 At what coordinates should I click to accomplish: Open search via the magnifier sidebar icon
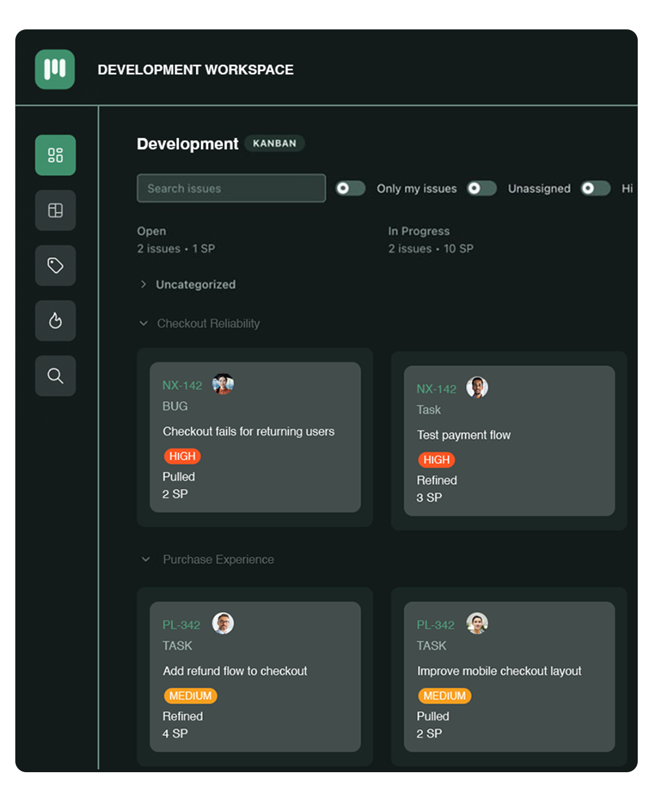pos(55,375)
